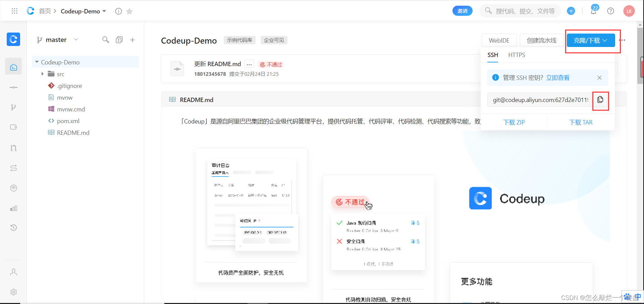
Task: Open the commits sidebar icon
Action: pyautogui.click(x=13, y=87)
